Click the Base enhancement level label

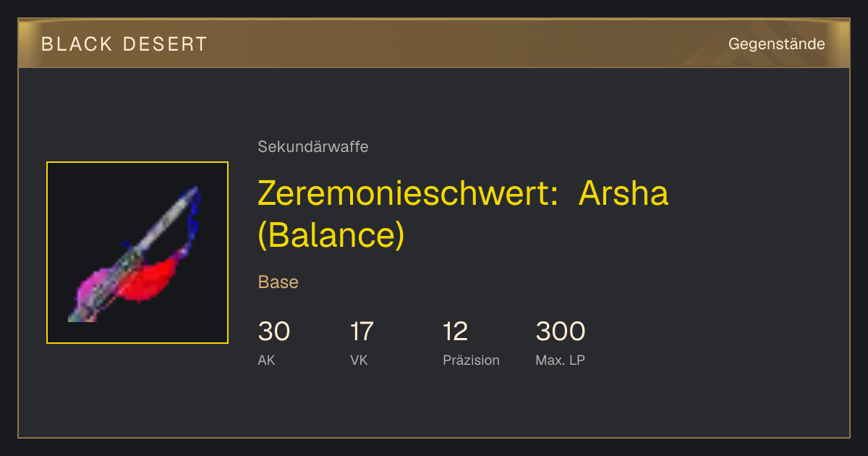pos(278,282)
